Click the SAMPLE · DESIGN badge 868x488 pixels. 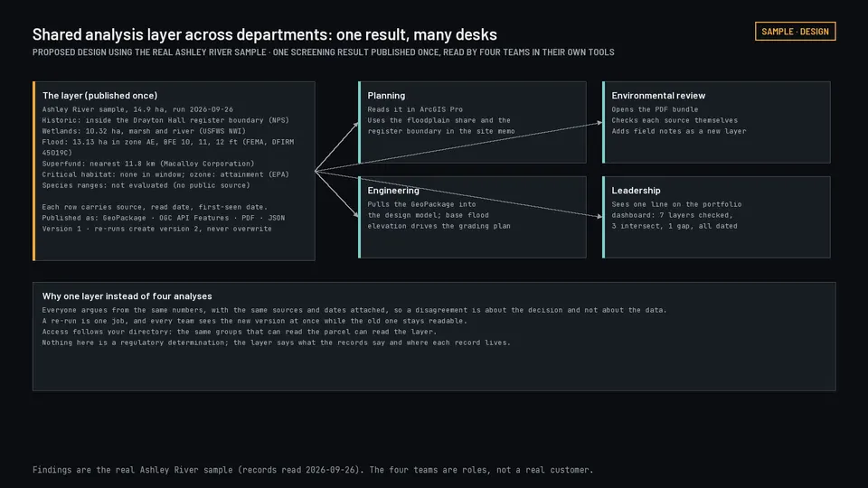[x=795, y=32]
